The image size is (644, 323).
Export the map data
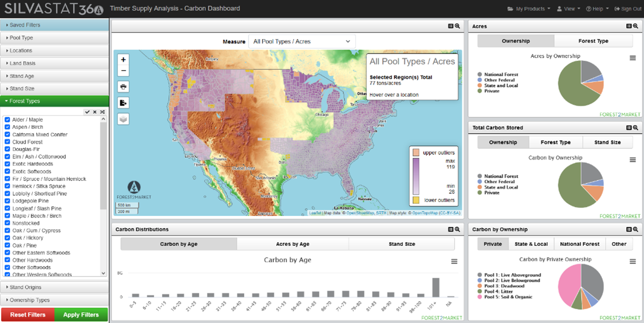point(123,103)
